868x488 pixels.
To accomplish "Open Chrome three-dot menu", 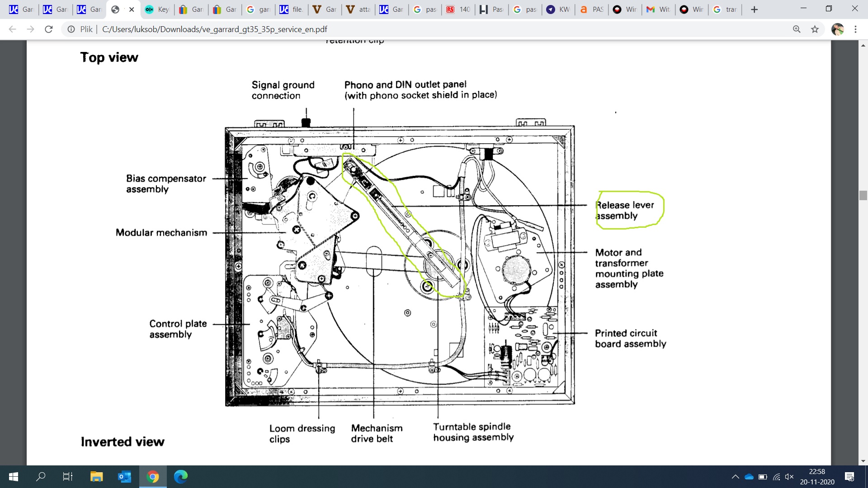I will (x=855, y=29).
